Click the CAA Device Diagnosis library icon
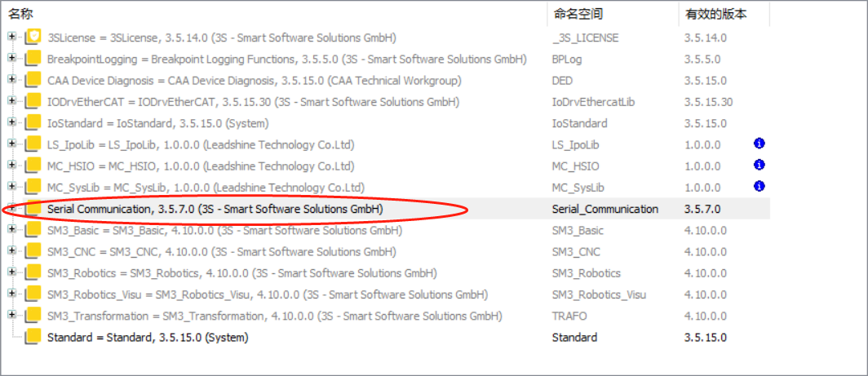Image resolution: width=868 pixels, height=376 pixels. click(x=33, y=80)
